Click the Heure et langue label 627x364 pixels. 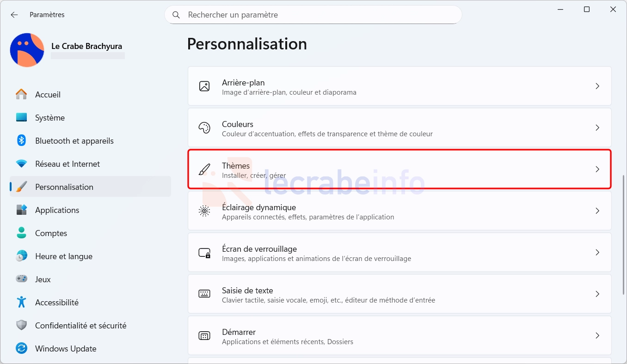(64, 256)
